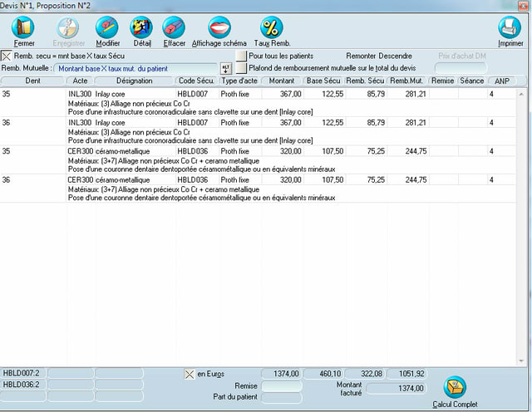Click the Imprimer printer icon
The height and width of the screenshot is (412, 532).
(510, 28)
